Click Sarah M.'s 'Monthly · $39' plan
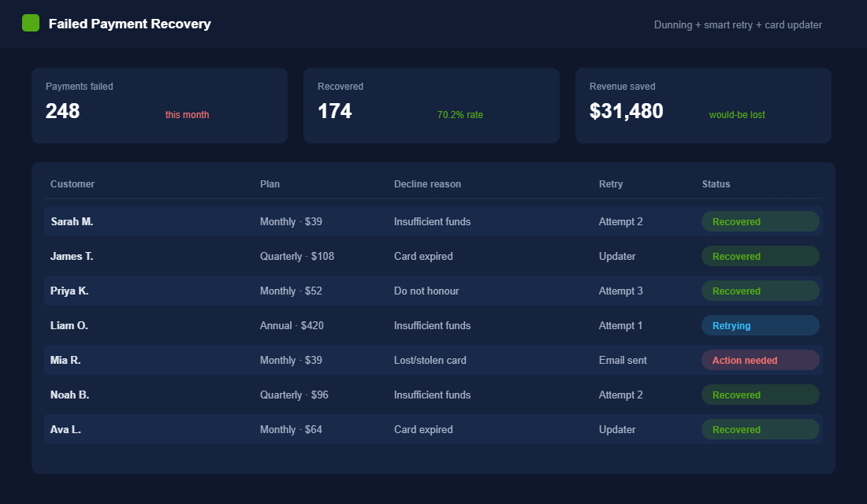 click(291, 221)
